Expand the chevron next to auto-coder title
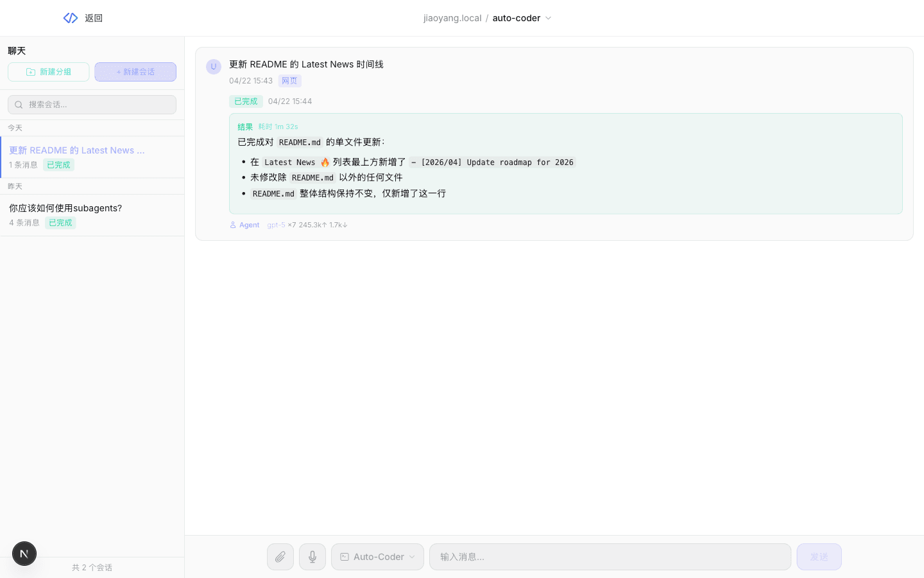 (549, 18)
